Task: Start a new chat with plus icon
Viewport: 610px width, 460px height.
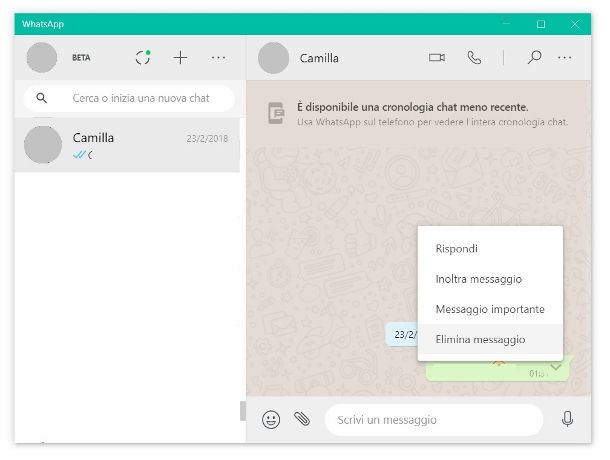Action: [180, 58]
